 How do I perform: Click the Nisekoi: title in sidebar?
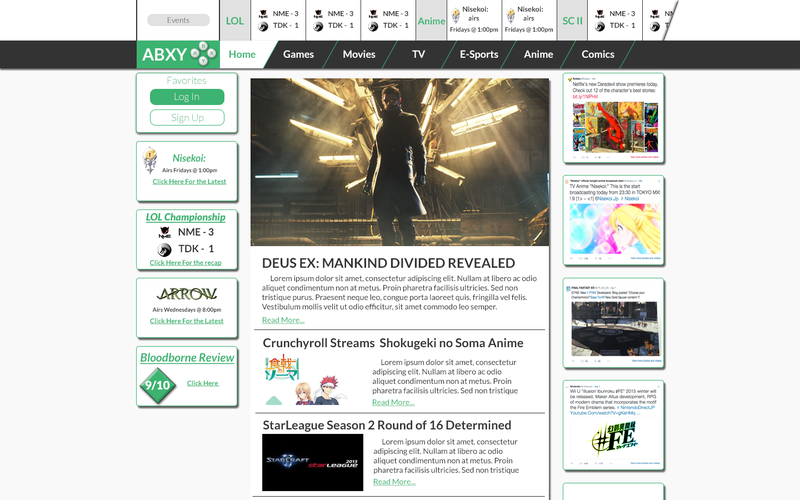189,158
